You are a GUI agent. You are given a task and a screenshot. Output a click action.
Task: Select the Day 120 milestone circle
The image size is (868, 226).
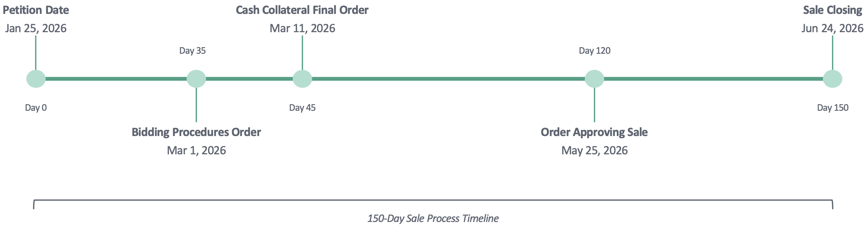pyautogui.click(x=595, y=79)
